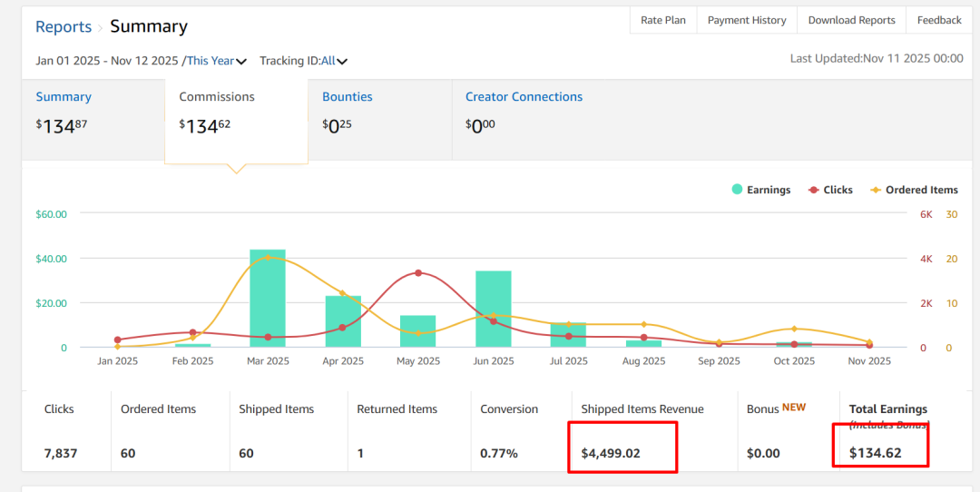Screen dimensions: 980x492
Task: Click the Jan 2025 axis label
Action: [117, 361]
